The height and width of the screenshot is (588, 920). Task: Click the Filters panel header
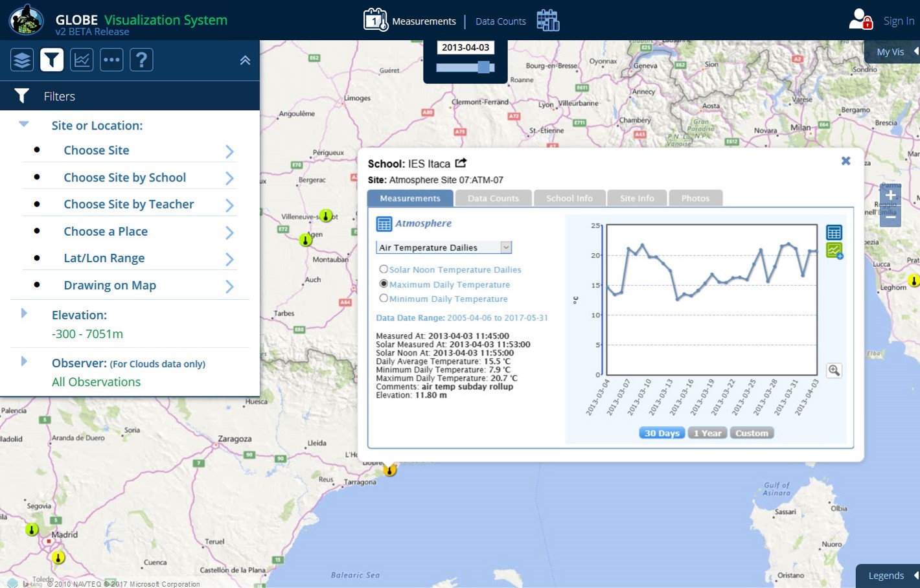130,96
